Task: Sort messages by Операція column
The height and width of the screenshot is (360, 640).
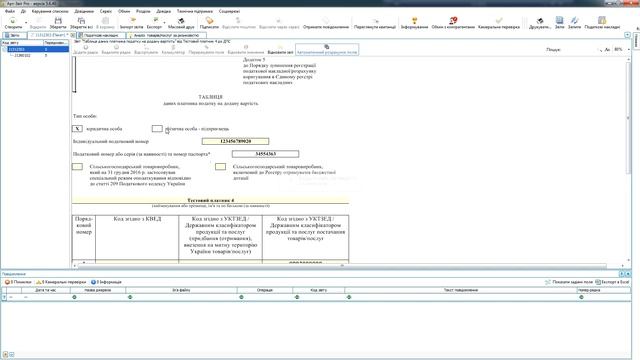Action: 265,290
